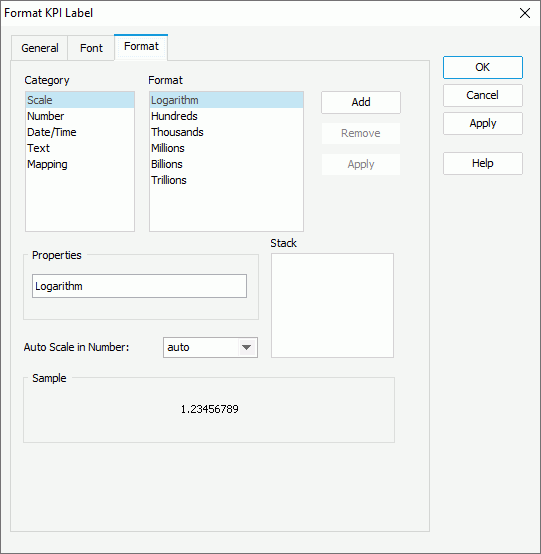Image resolution: width=541 pixels, height=554 pixels.
Task: Select Text in Category list
Action: [x=80, y=148]
